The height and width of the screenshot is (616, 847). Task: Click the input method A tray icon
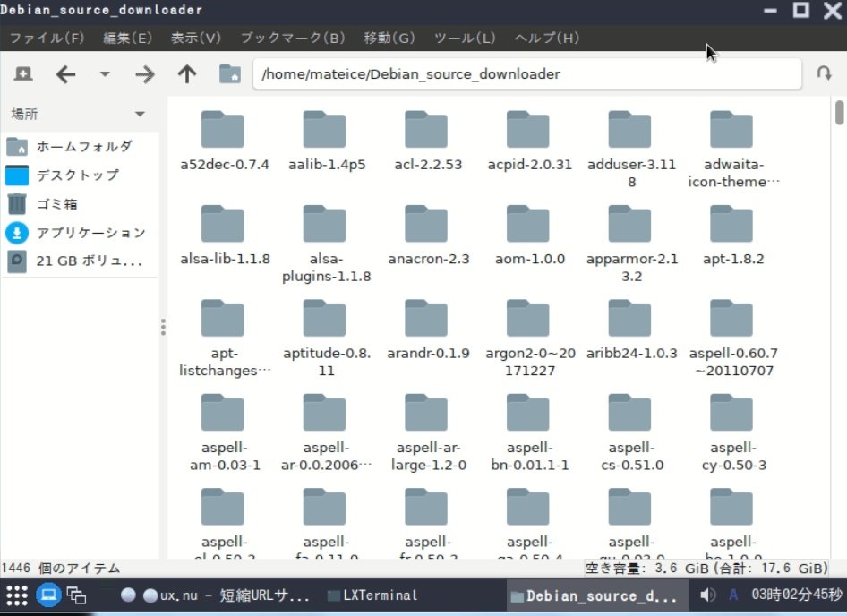coord(733,595)
